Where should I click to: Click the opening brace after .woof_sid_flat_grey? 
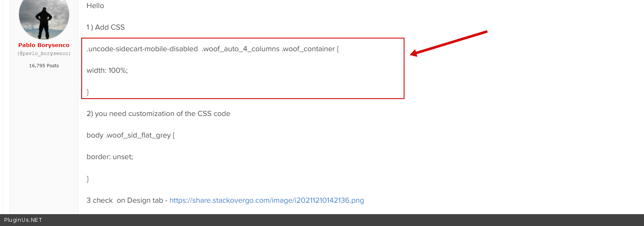[x=173, y=135]
